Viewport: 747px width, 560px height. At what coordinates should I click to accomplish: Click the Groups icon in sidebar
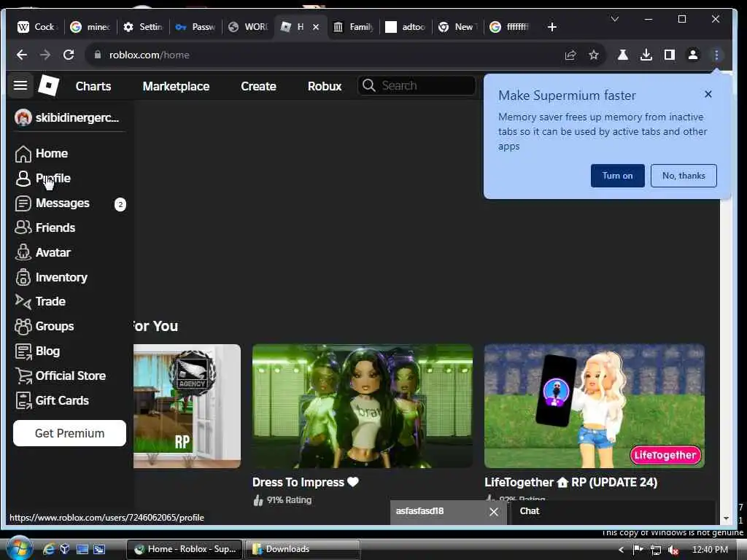23,326
